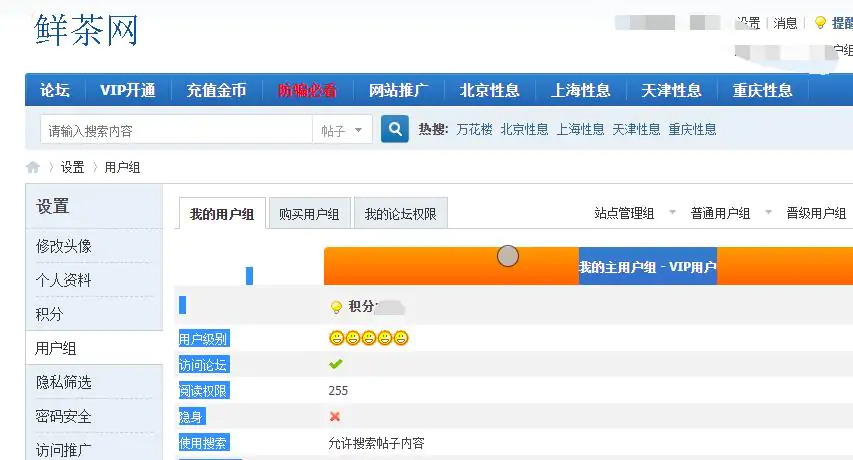Click the 允许搜索帖子内容 value text
853x460 pixels.
(376, 443)
